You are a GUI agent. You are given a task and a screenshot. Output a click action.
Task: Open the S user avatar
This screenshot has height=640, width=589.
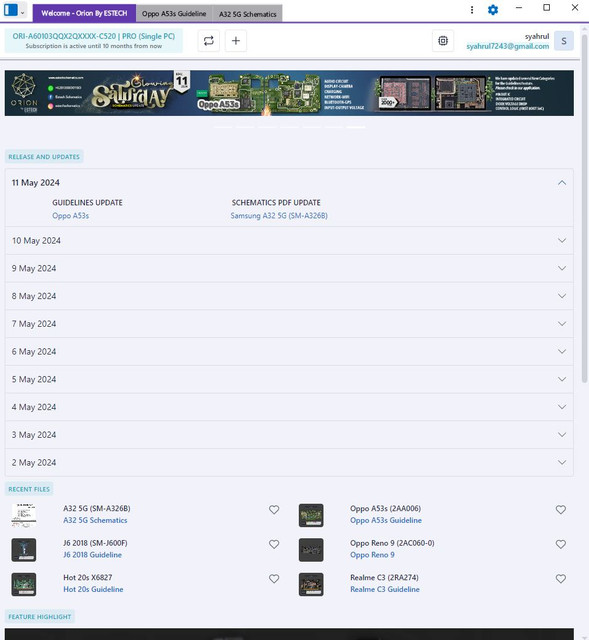tap(564, 41)
